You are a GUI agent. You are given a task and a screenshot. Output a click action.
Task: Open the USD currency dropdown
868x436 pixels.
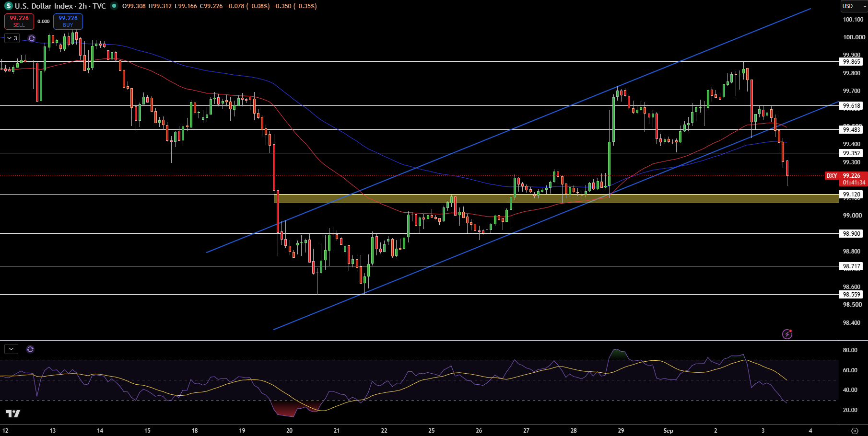(x=854, y=6)
